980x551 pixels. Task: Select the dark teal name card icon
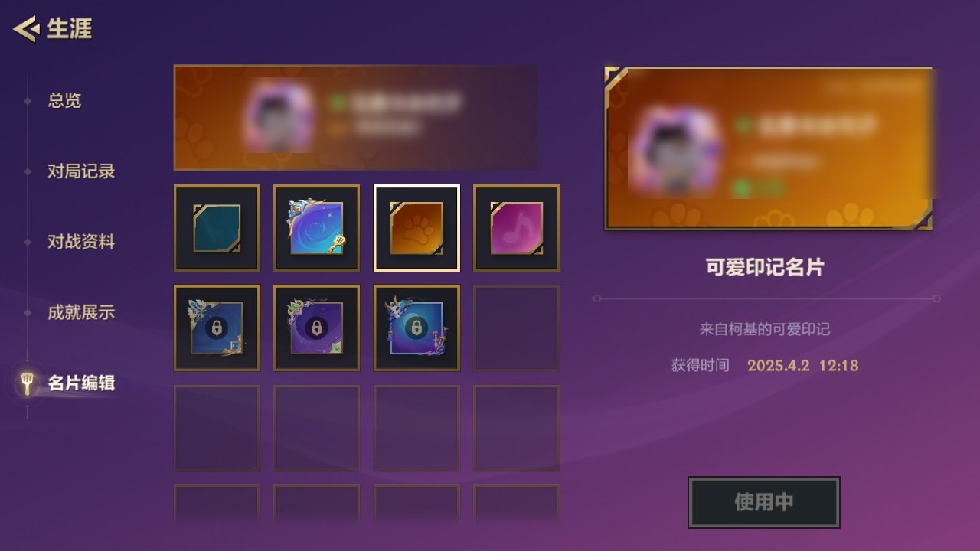click(217, 228)
